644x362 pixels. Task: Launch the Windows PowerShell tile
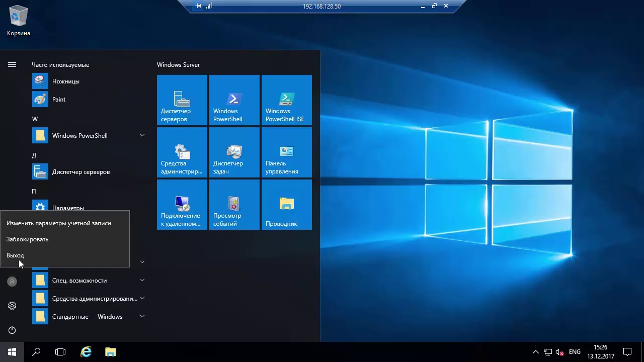(x=234, y=100)
